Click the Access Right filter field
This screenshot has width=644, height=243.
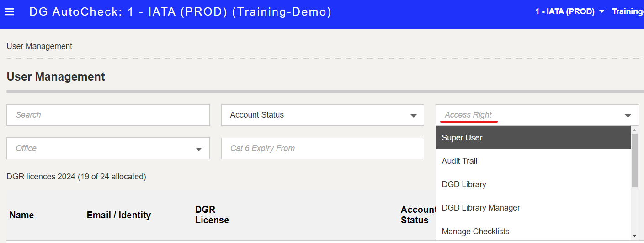[537, 115]
